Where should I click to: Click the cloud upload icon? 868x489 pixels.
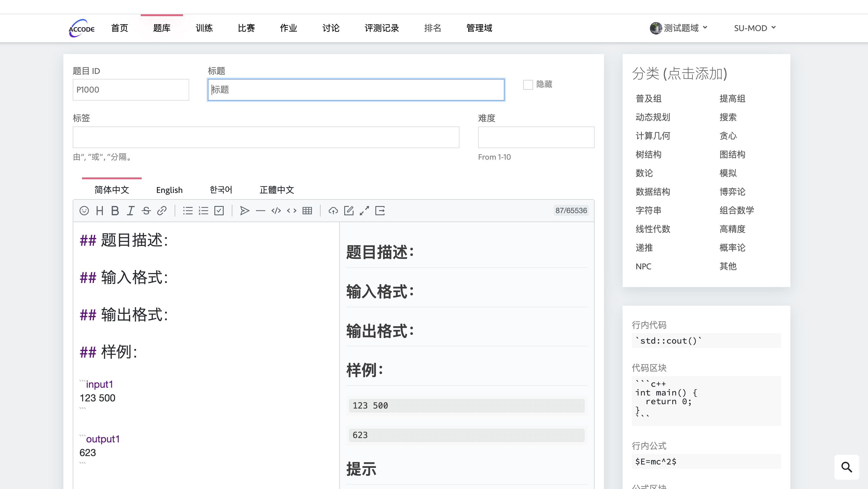pyautogui.click(x=333, y=211)
